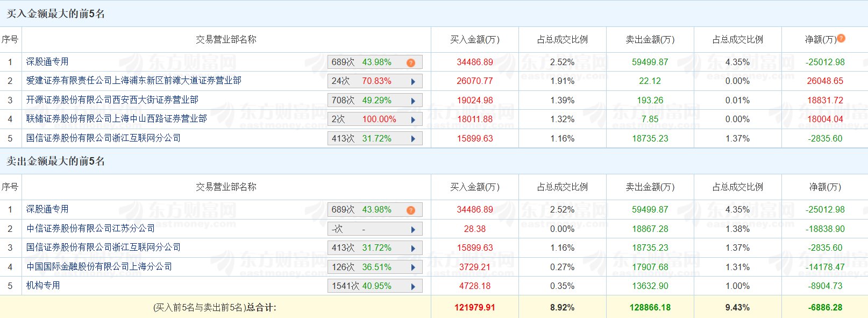Expand arrow for 中国国际金融 126次 row
Viewport: 868px width, 318px height.
click(413, 267)
